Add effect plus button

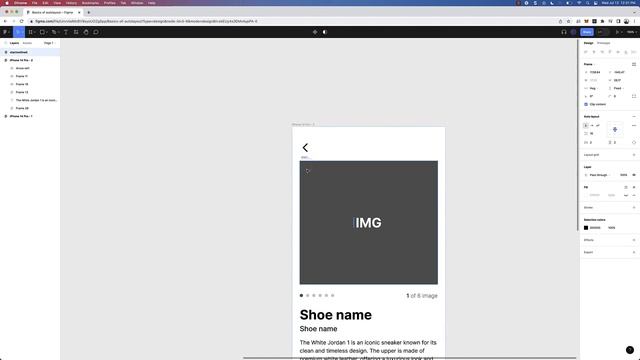click(x=634, y=240)
